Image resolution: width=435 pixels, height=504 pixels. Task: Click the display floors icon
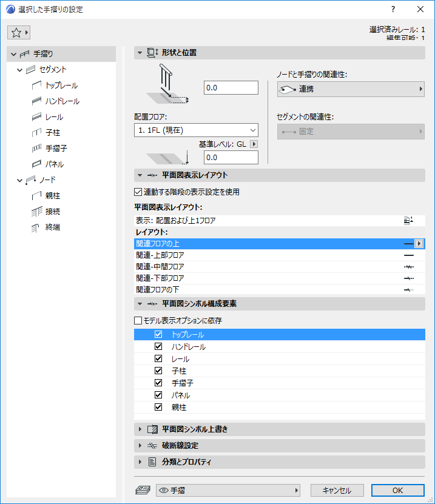[x=408, y=221]
